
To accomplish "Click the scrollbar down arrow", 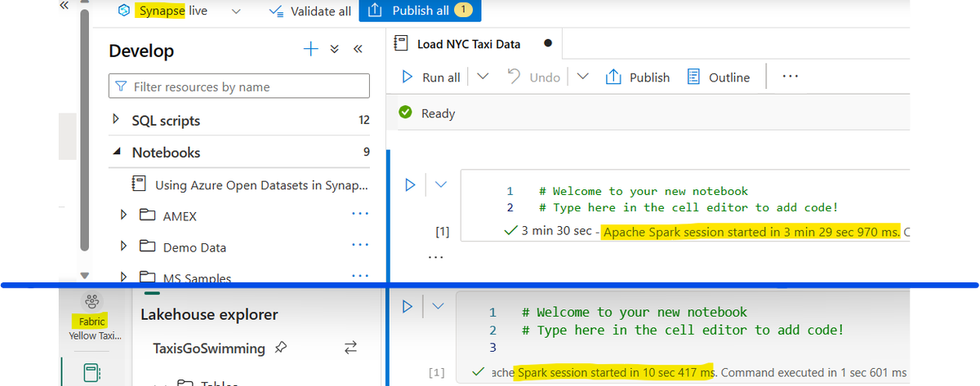I will coord(84,276).
